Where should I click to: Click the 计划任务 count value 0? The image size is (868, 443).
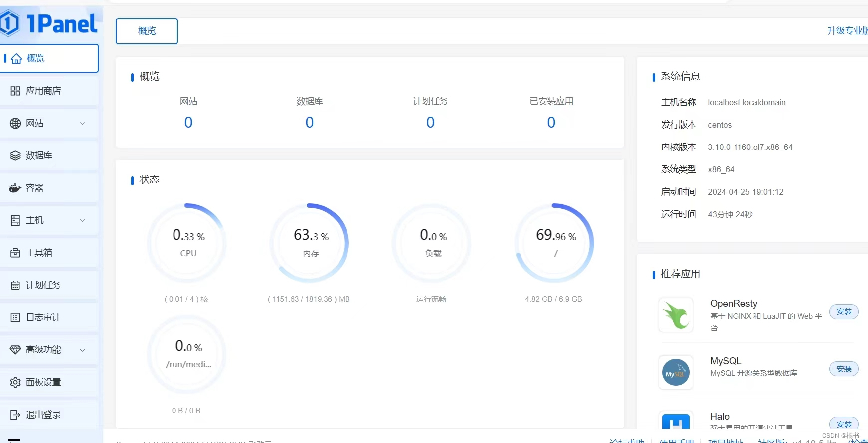tap(430, 122)
